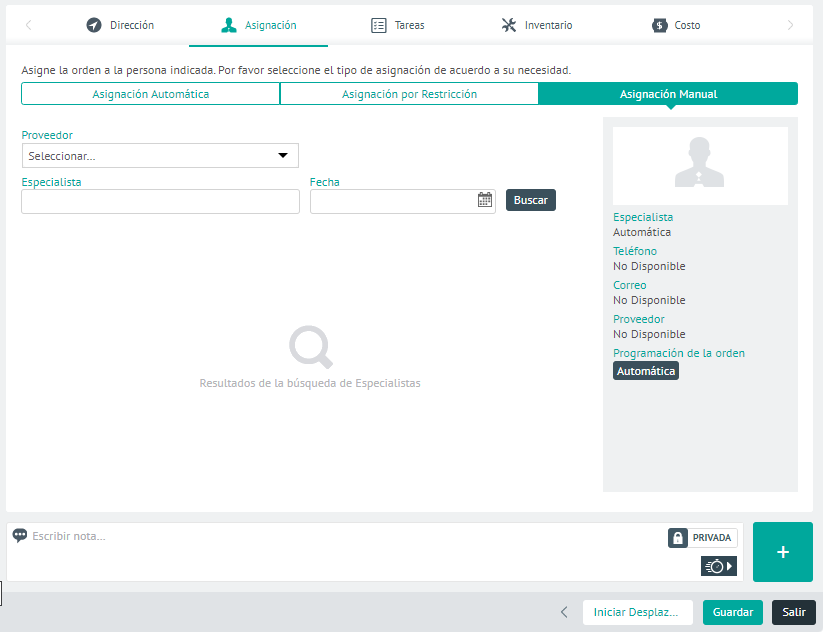Click the lock icon for private note
828x637 pixels.
(x=678, y=538)
